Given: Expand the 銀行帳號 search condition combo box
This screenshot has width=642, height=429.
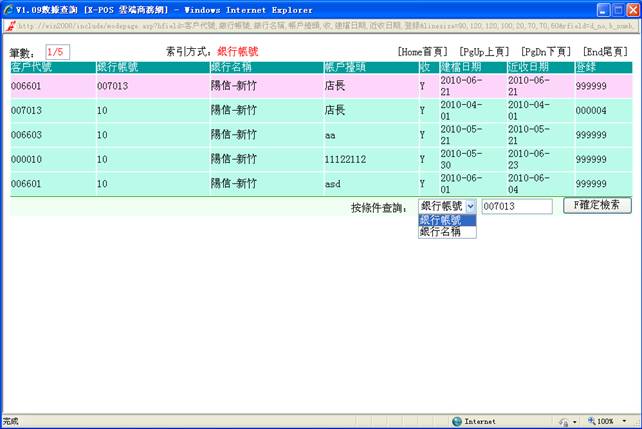Looking at the screenshot, I should [471, 206].
